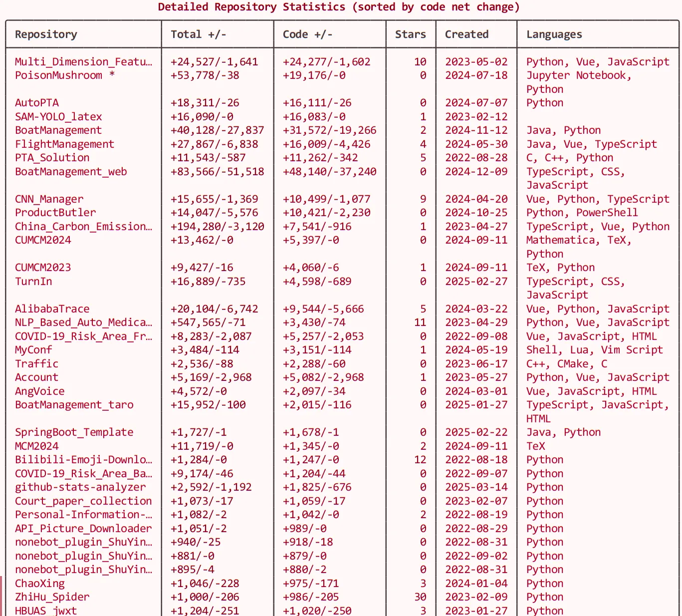Click the star count 30 for ZhiHu_Spider
This screenshot has width=682, height=616.
tap(420, 597)
